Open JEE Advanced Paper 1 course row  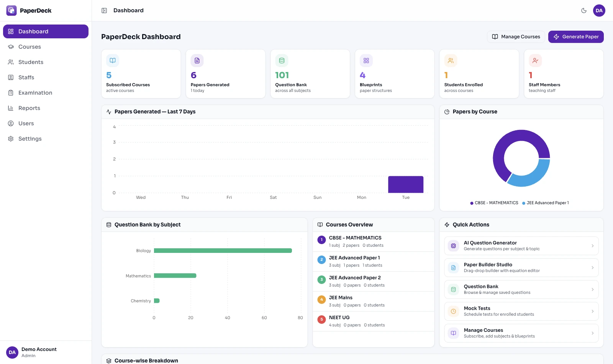pos(374,261)
